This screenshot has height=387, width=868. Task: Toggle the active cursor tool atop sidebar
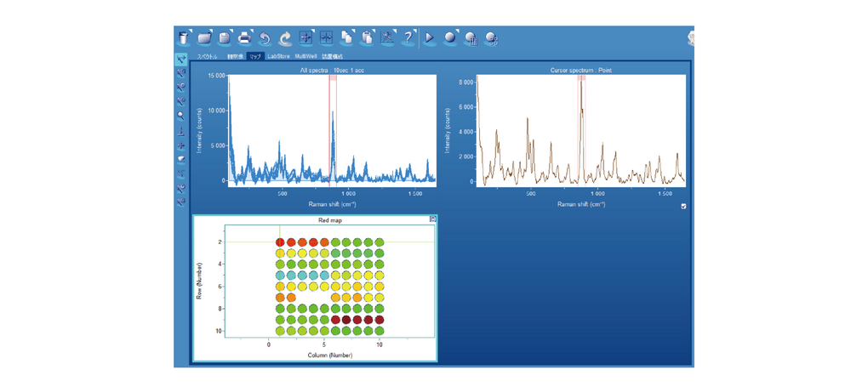tap(181, 60)
